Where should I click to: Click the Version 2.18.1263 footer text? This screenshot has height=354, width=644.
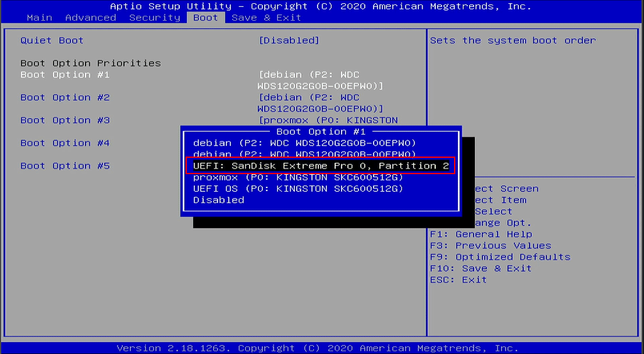pos(318,348)
